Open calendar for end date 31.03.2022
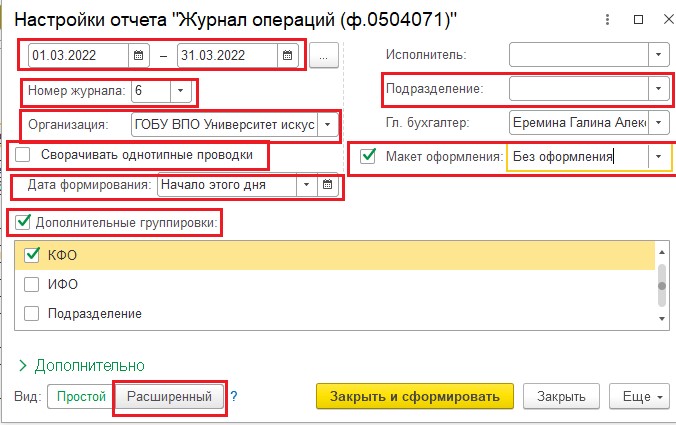 [288, 56]
